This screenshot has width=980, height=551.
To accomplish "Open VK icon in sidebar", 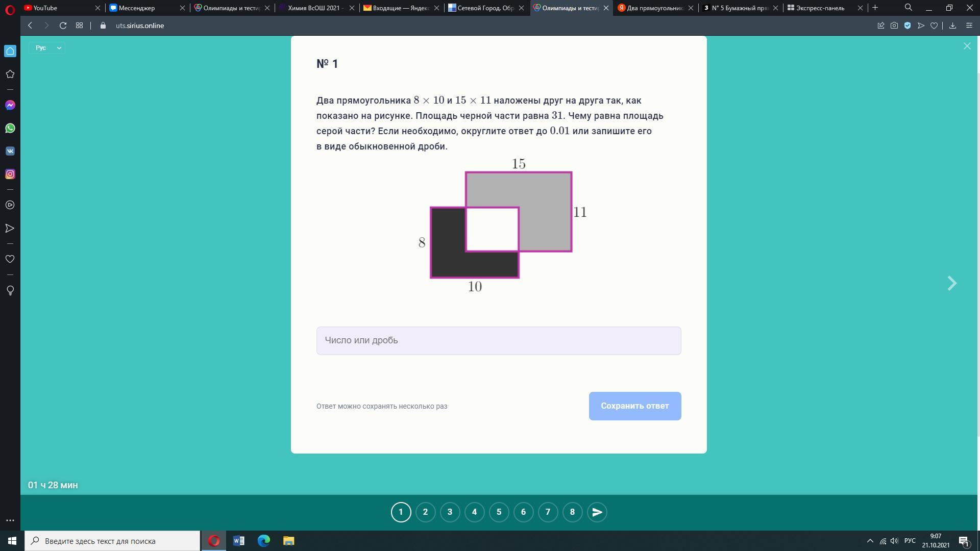I will (10, 151).
